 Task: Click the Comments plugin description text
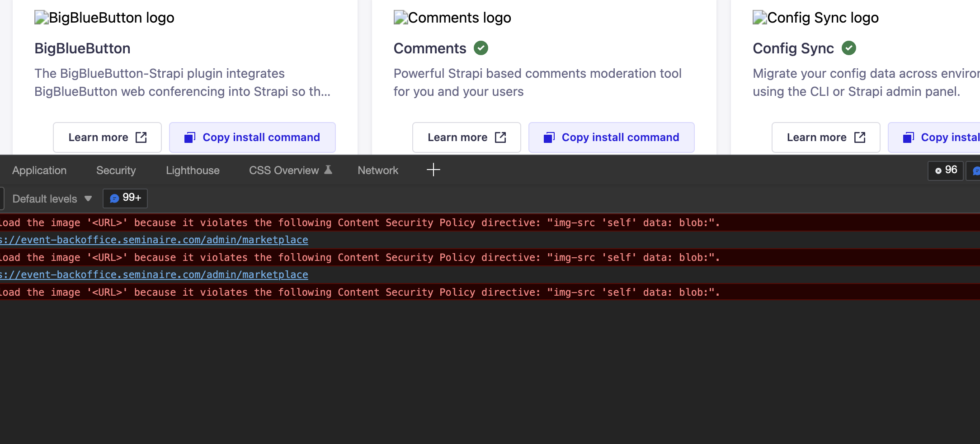pyautogui.click(x=537, y=82)
